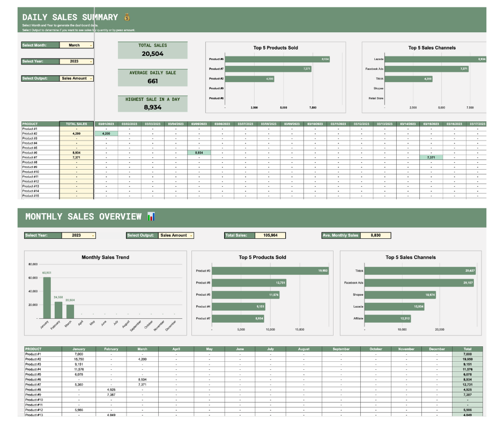Click the February 4,925 cell for Product #8
Viewport: 504px width, 423px height.
(x=111, y=390)
